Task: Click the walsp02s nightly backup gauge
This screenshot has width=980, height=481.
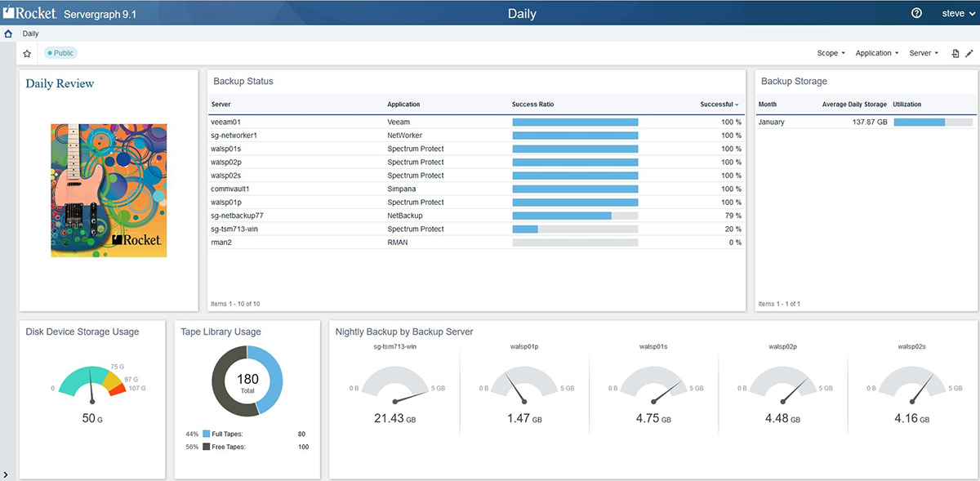Action: click(913, 385)
